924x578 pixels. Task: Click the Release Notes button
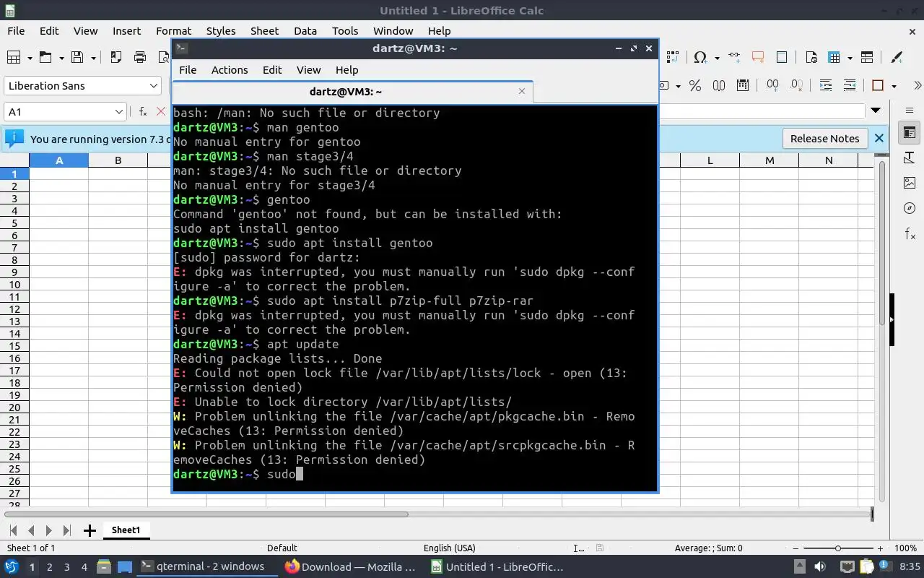(x=824, y=139)
